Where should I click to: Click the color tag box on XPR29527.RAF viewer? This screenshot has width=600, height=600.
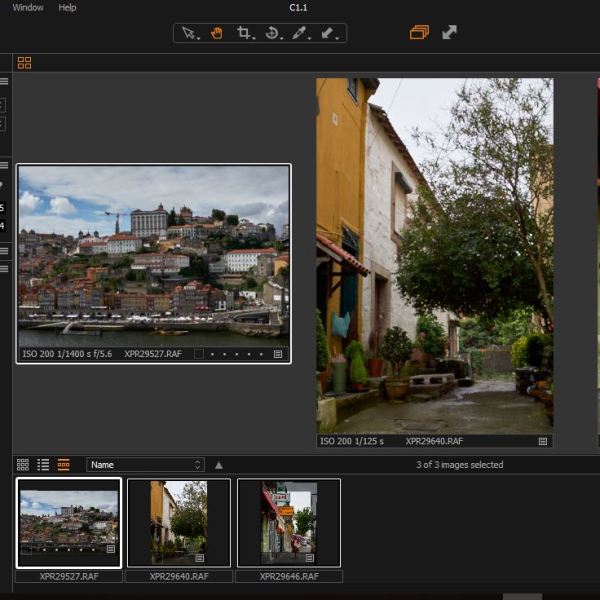click(x=199, y=354)
